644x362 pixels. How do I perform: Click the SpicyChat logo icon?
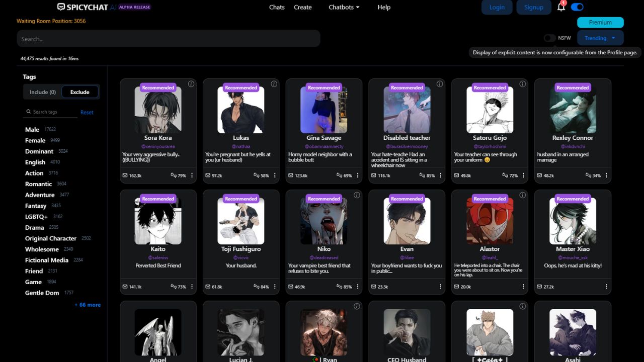point(61,7)
